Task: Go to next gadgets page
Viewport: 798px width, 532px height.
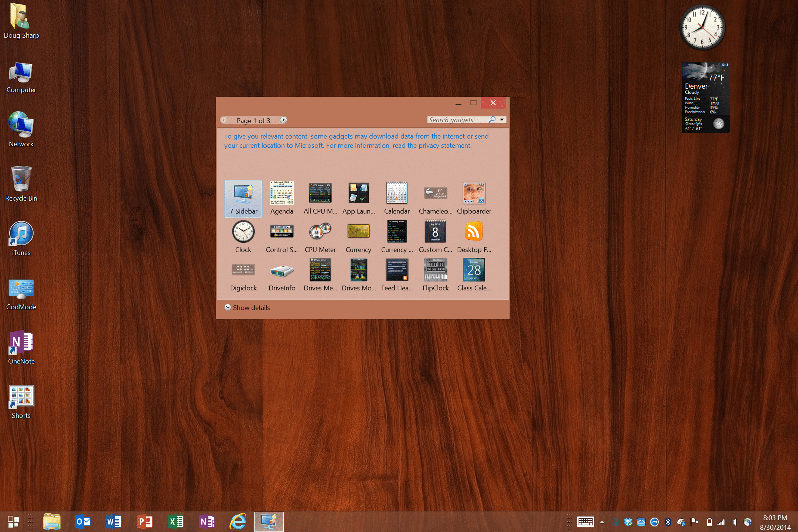Action: [283, 120]
